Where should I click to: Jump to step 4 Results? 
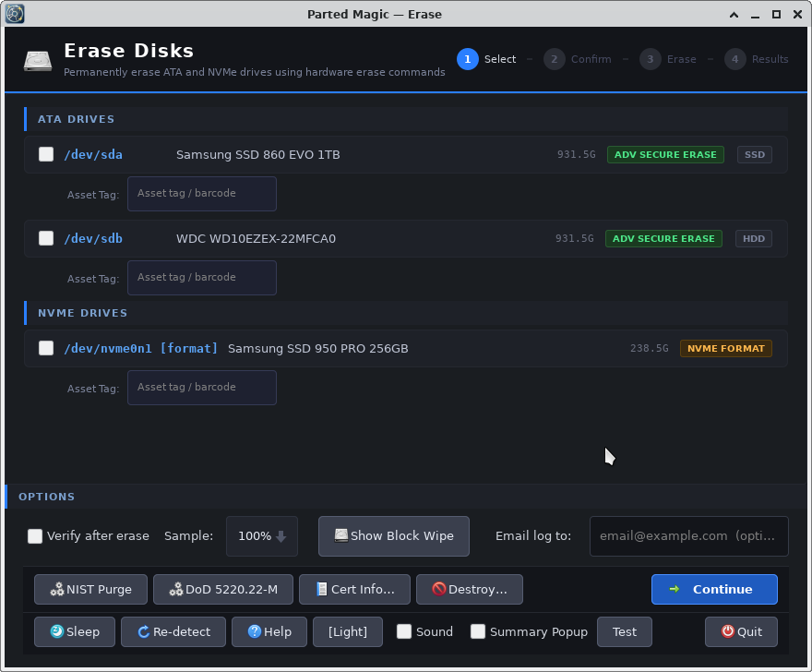[757, 59]
